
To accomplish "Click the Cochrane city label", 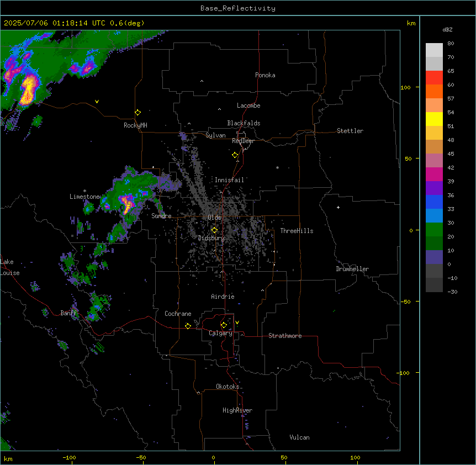I will 178,314.
